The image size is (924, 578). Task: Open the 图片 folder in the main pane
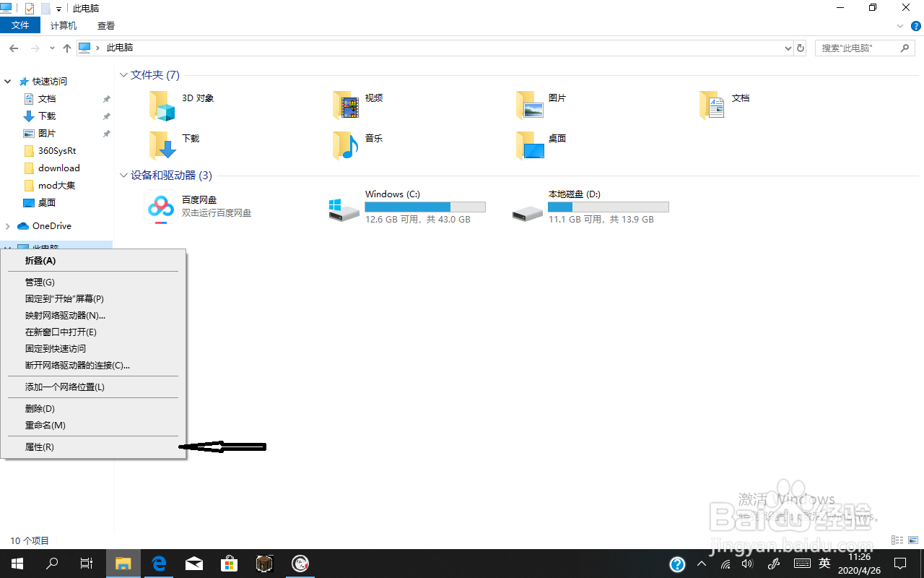pyautogui.click(x=530, y=105)
